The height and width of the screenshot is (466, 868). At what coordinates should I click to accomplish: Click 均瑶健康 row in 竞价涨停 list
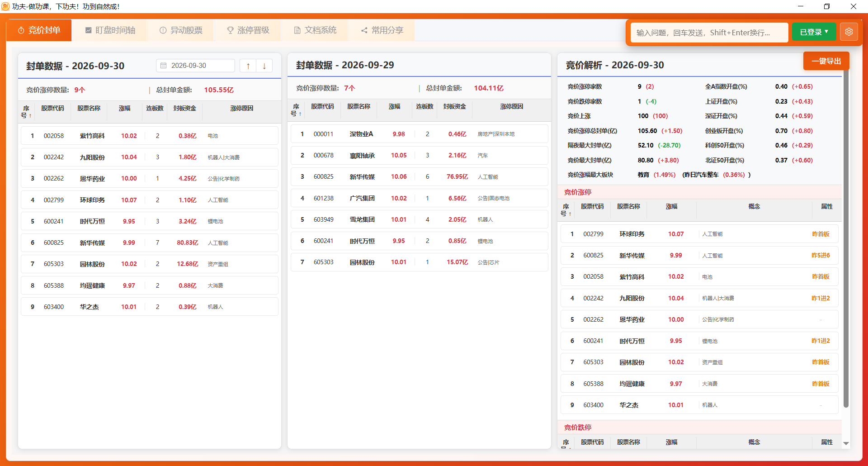tap(699, 384)
